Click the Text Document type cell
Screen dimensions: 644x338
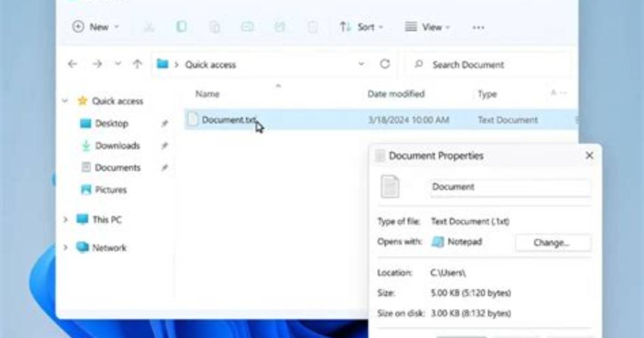pos(508,120)
